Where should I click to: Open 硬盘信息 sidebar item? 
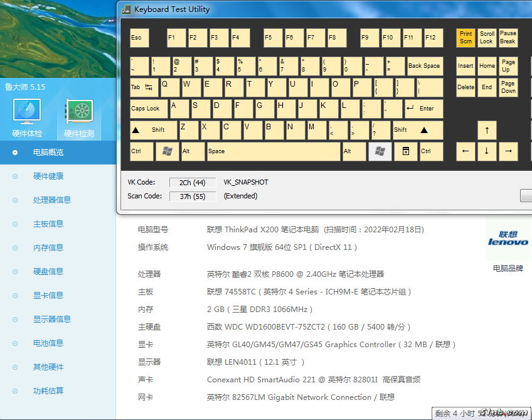click(48, 272)
